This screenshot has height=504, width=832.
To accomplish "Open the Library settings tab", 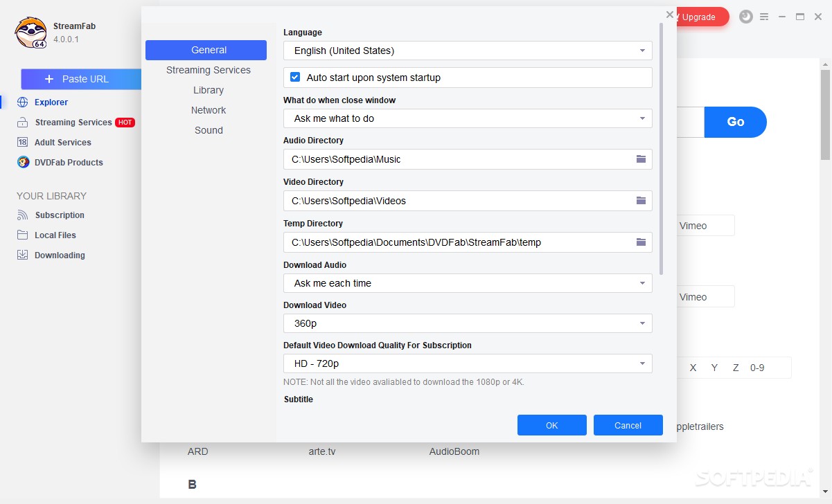I will [209, 90].
